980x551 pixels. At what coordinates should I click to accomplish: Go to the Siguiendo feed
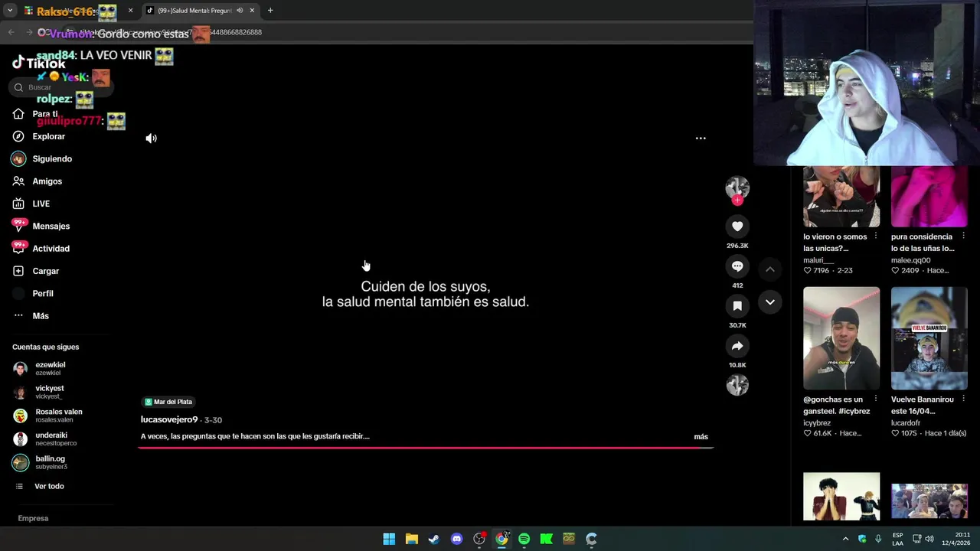[42, 158]
